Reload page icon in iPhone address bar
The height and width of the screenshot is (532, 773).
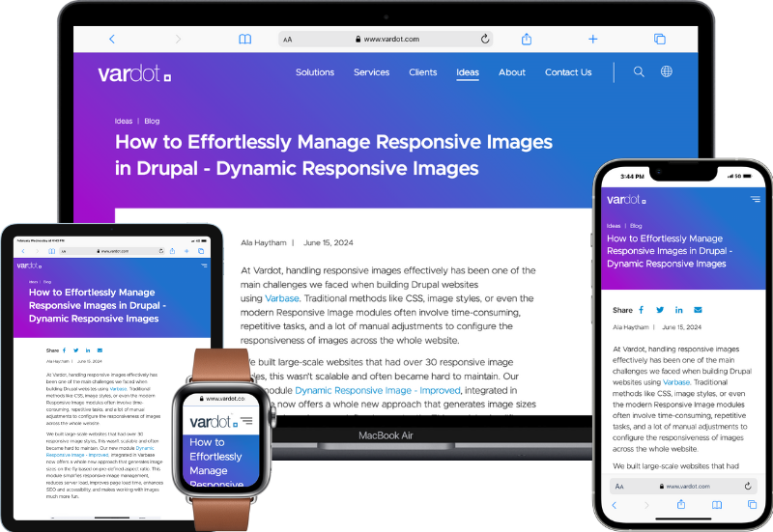pyautogui.click(x=748, y=486)
